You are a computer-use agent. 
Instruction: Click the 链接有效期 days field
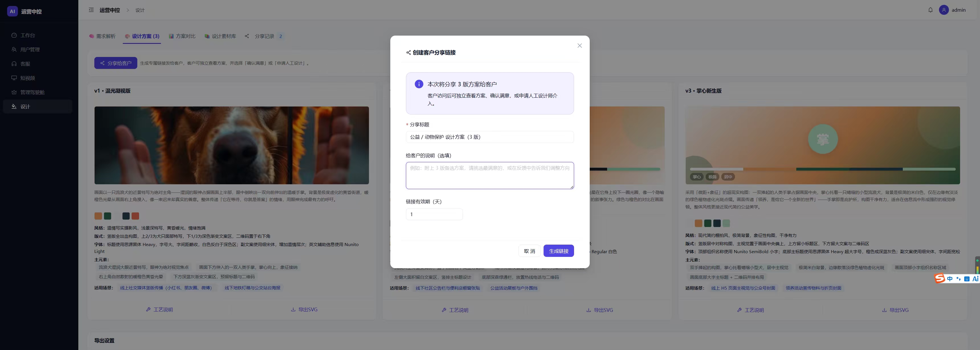434,214
